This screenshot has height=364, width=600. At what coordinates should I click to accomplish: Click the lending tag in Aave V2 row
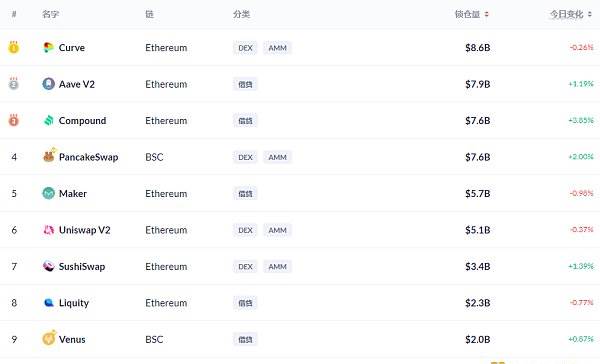tap(245, 84)
